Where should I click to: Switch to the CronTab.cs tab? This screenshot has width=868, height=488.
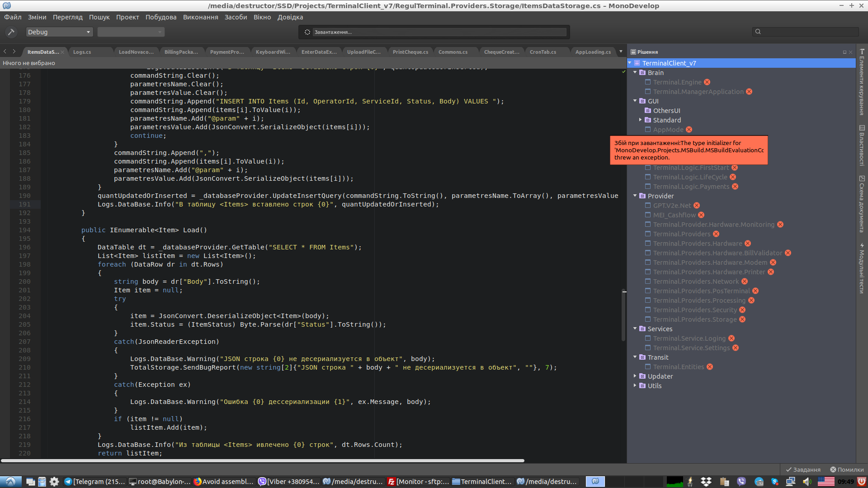543,52
